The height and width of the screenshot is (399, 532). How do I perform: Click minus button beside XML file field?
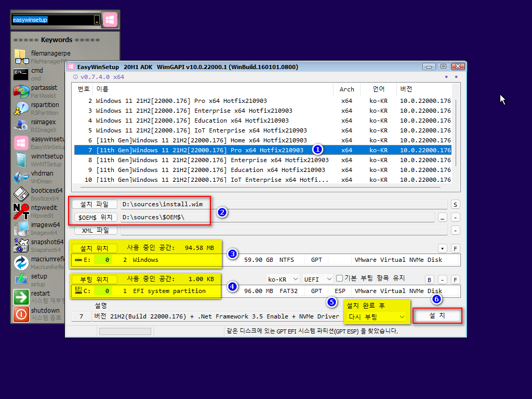tap(455, 230)
